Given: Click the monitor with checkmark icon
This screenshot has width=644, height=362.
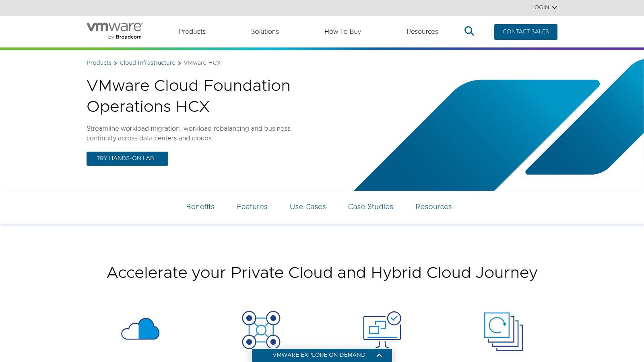Looking at the screenshot, I should click(x=382, y=328).
